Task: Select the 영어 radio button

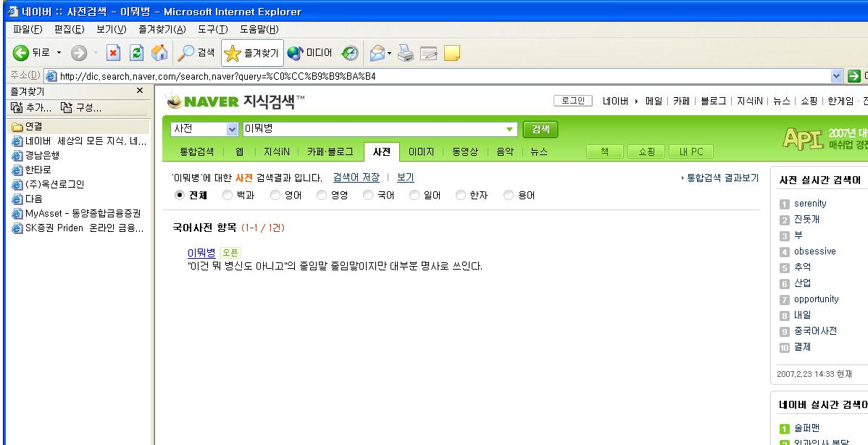Action: tap(275, 195)
